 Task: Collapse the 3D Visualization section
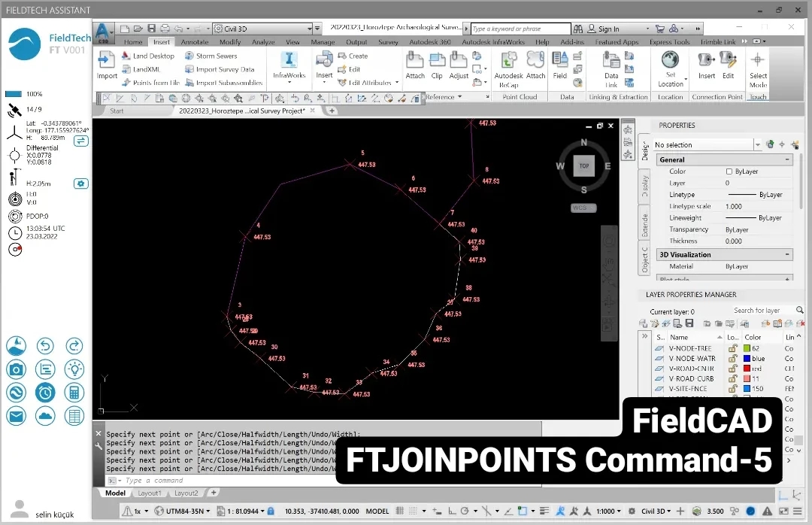(x=787, y=254)
